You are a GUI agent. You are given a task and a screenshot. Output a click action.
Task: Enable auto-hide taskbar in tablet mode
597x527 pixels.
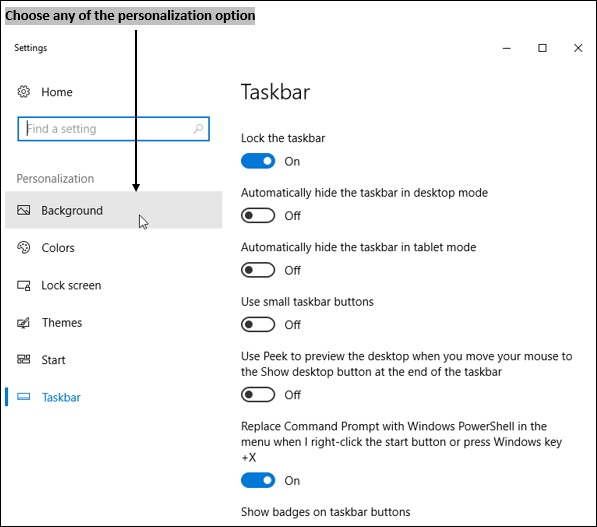(x=258, y=270)
